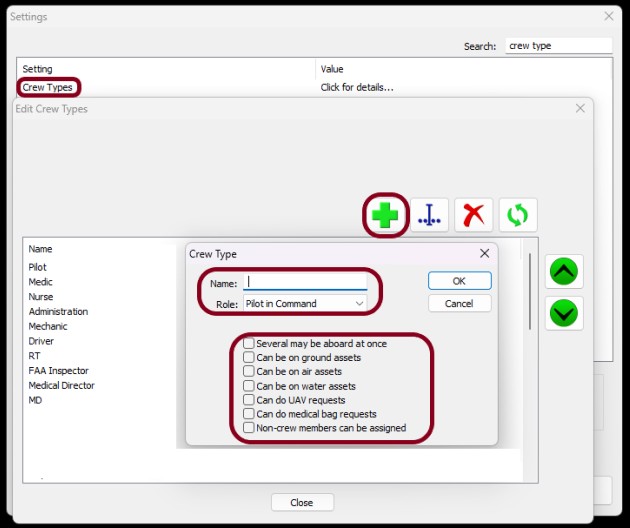Select Crew Types setting row
This screenshot has width=630, height=528.
(47, 87)
